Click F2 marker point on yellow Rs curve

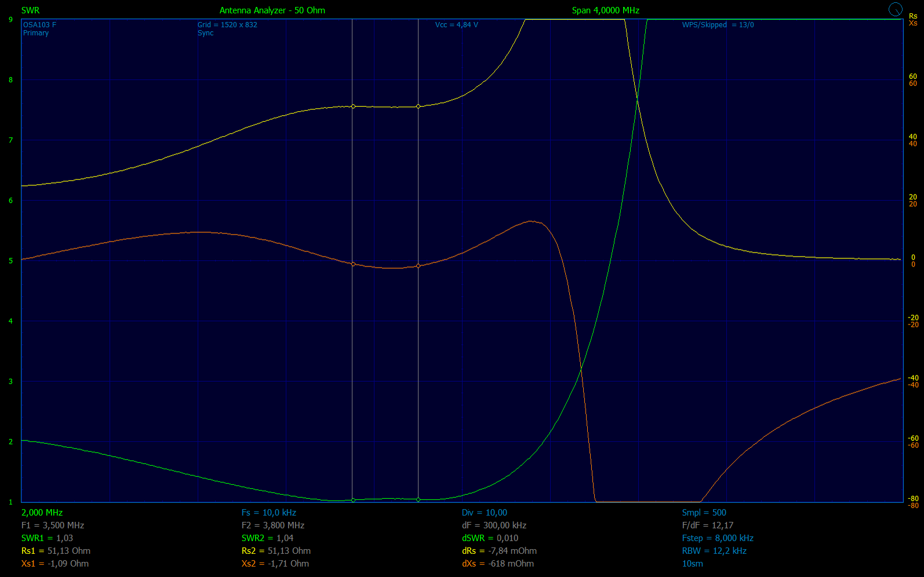(x=418, y=107)
